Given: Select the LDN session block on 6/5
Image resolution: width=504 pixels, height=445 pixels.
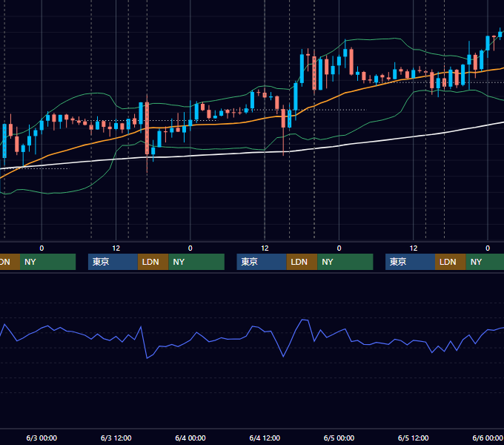Looking at the screenshot, I should (451, 262).
